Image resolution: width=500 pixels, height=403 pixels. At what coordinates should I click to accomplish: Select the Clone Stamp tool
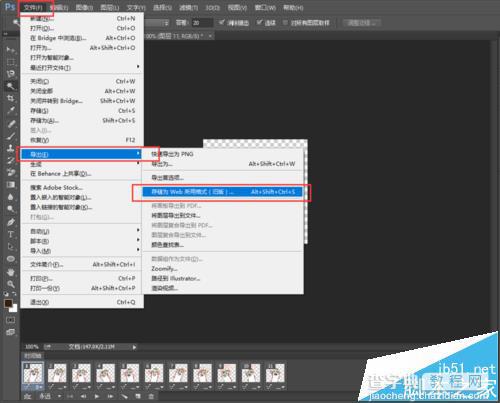[x=11, y=148]
